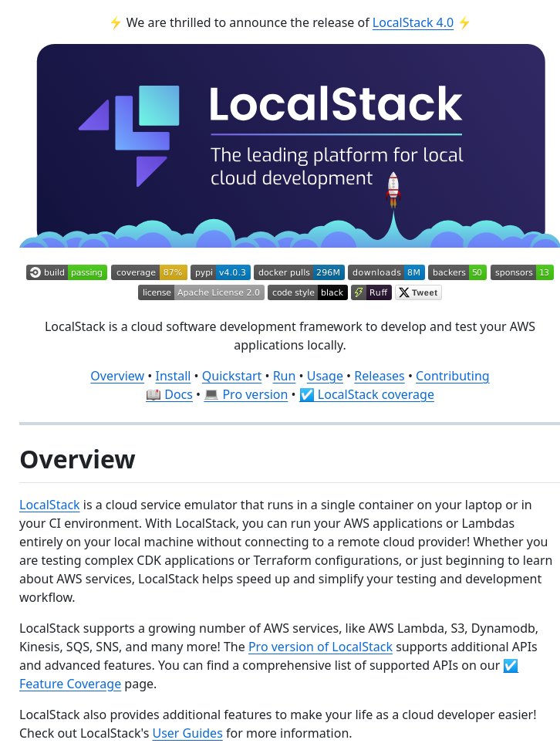Open the Contributing link
Image resolution: width=560 pixels, height=750 pixels.
click(453, 376)
